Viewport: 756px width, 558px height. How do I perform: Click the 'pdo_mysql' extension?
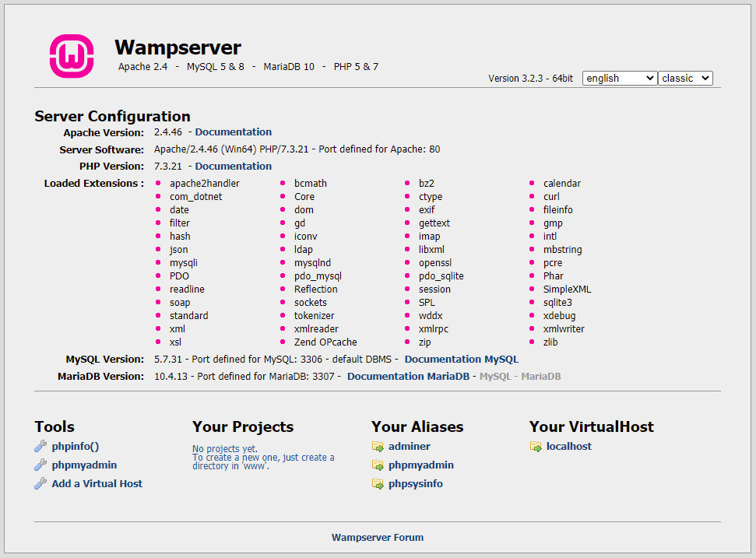click(318, 276)
